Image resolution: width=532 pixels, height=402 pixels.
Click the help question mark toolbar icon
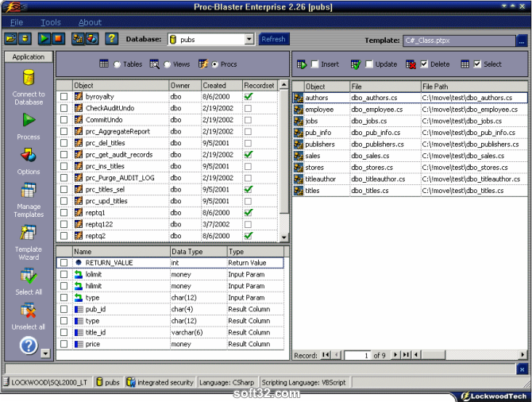pos(111,39)
